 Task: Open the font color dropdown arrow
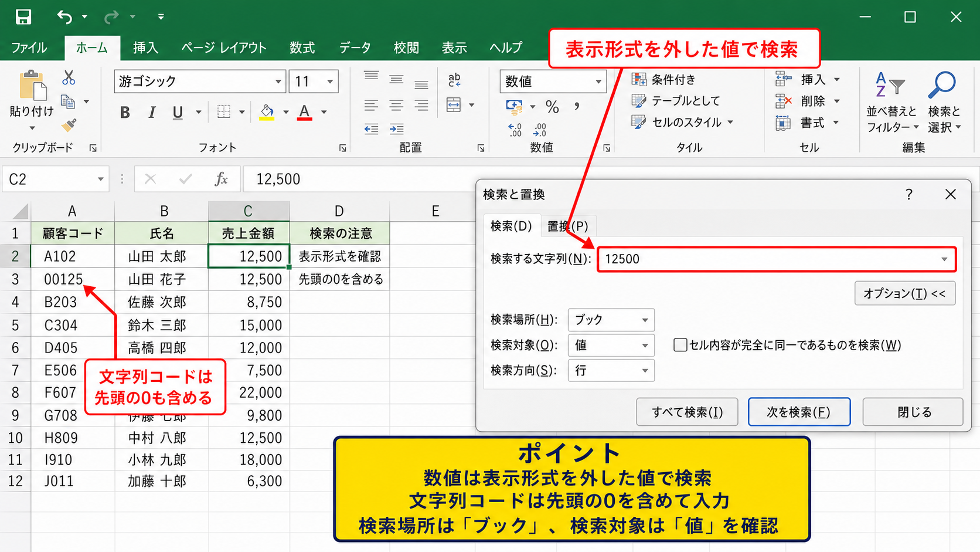(324, 111)
